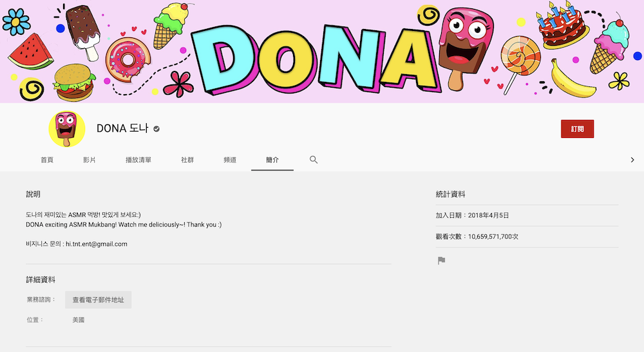Switch to the 影片 tab

(89, 159)
